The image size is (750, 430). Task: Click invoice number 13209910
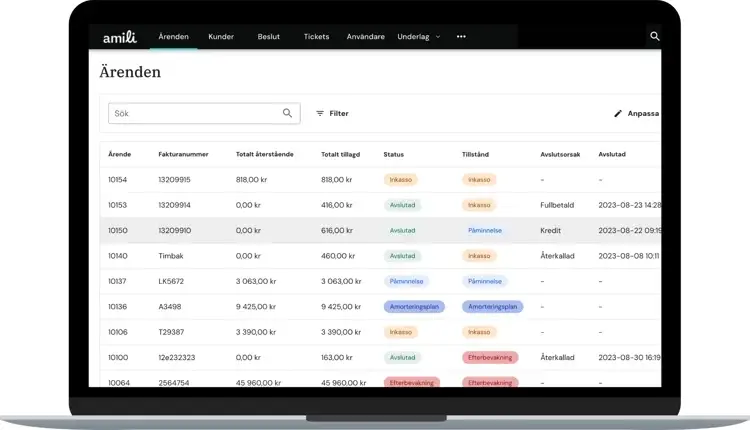coord(175,231)
